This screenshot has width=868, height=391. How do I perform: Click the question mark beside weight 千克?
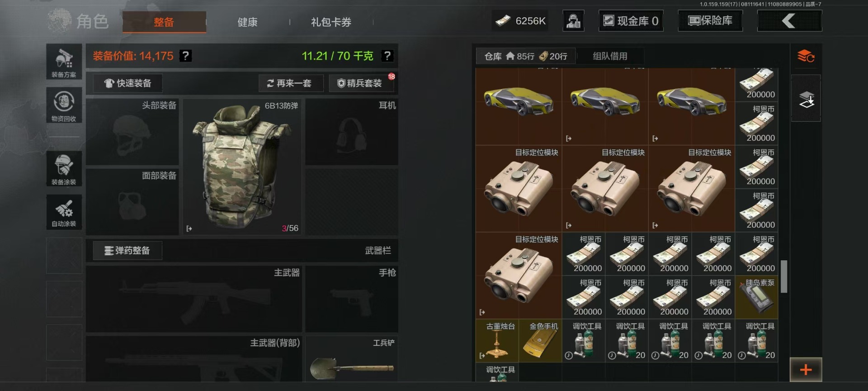point(387,56)
